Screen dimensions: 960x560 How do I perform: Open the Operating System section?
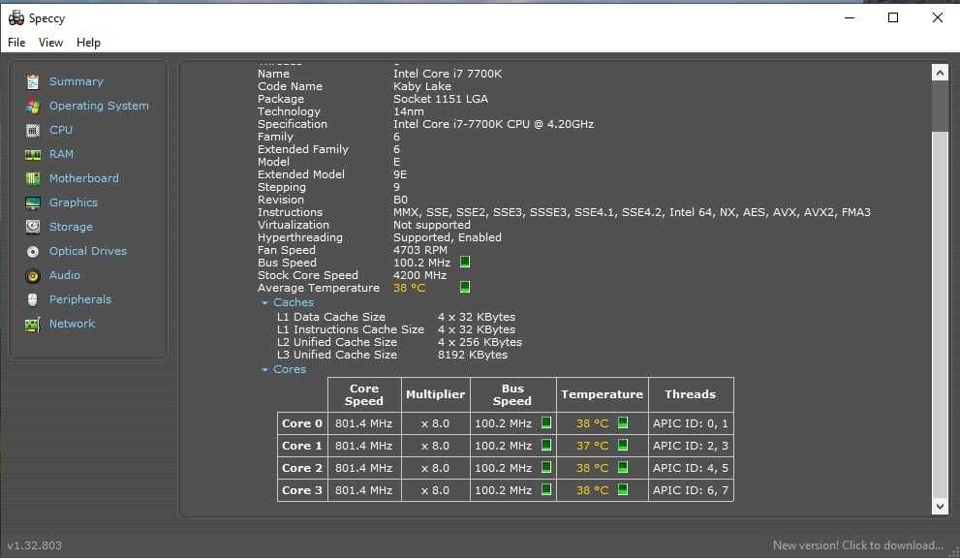point(99,106)
